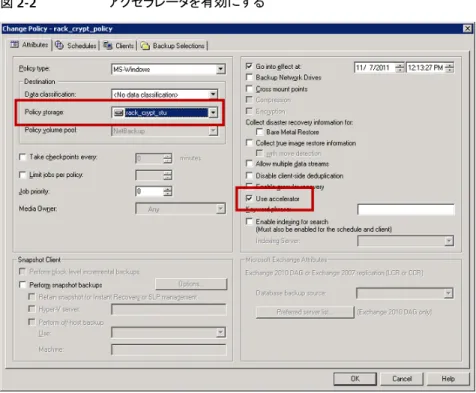Click the Keyword phrase text field
476x393 pixels.
click(x=406, y=210)
